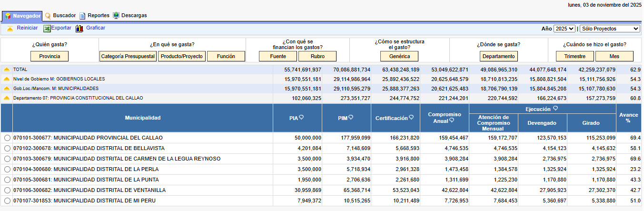The height and width of the screenshot is (211, 644).
Task: Click the Categoría Presupuestal button
Action: pos(128,56)
